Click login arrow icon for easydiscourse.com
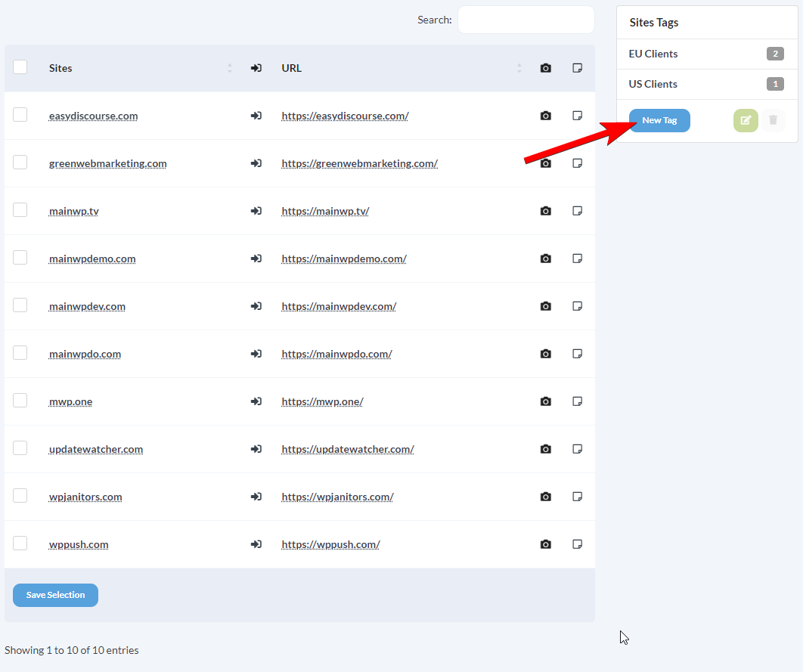803x672 pixels. [256, 116]
